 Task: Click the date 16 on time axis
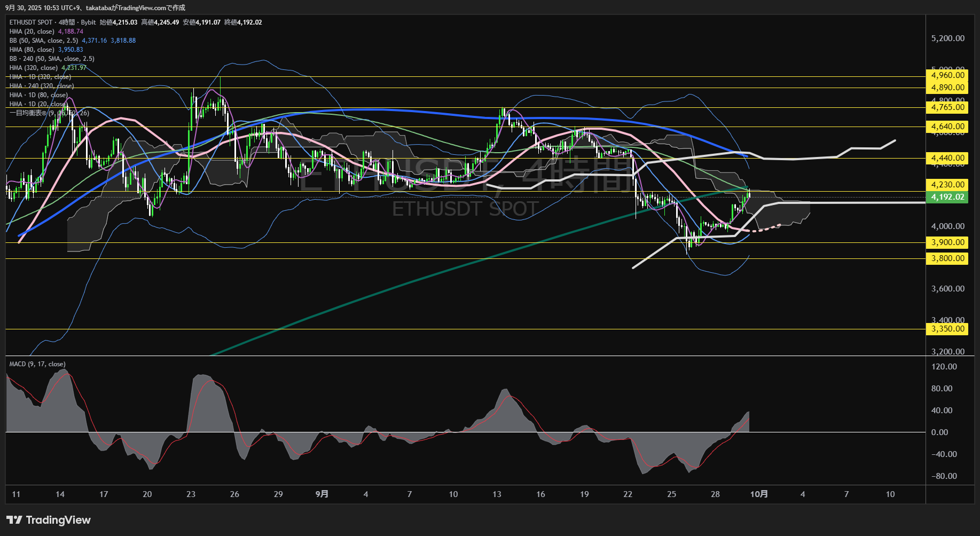[x=540, y=494]
